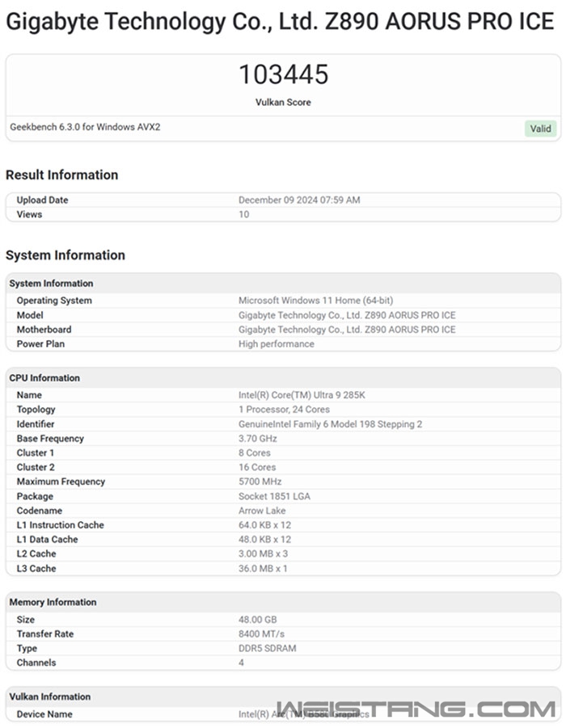
Task: Click the Package label
Action: [35, 496]
